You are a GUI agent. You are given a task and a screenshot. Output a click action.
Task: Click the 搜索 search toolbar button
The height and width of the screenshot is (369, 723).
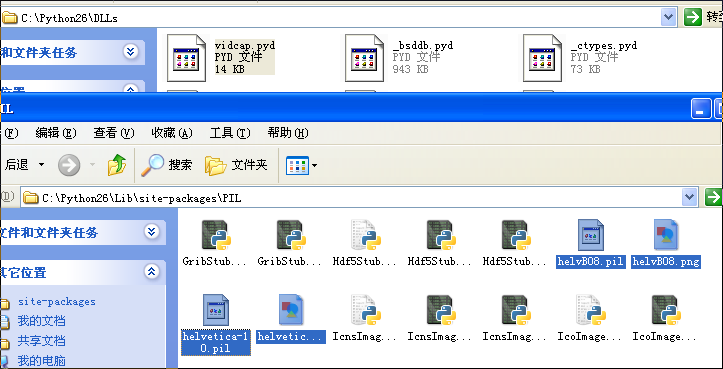(x=166, y=165)
